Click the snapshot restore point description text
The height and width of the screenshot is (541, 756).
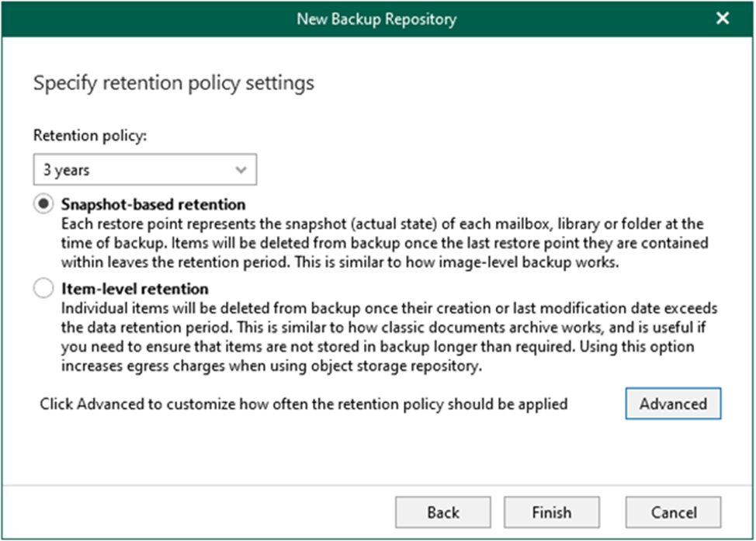385,243
